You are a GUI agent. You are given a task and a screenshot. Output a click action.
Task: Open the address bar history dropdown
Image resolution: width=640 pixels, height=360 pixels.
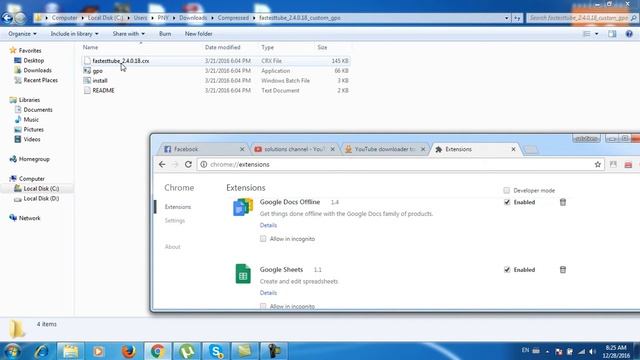(x=507, y=18)
